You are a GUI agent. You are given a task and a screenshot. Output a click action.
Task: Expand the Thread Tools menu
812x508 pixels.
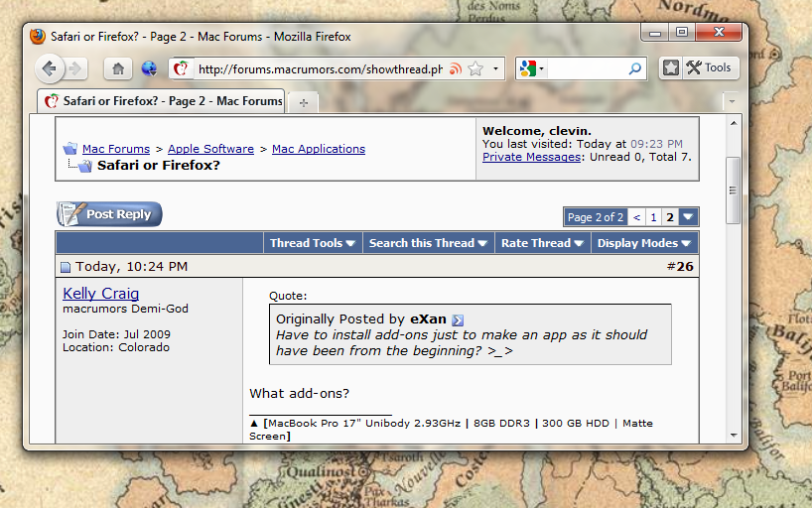313,243
